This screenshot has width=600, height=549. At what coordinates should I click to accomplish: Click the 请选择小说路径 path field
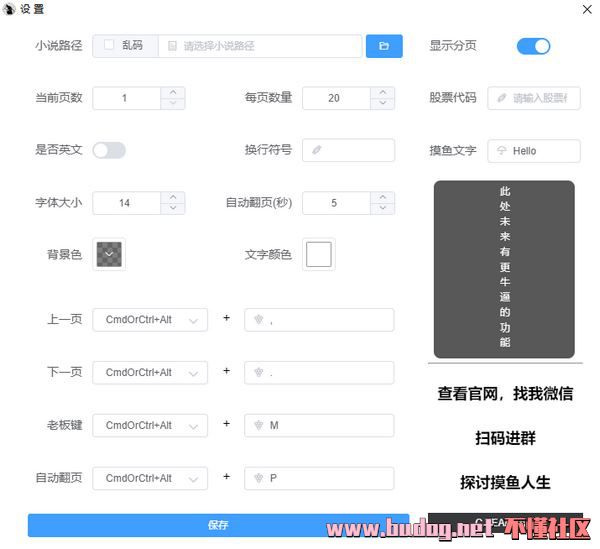pos(260,46)
